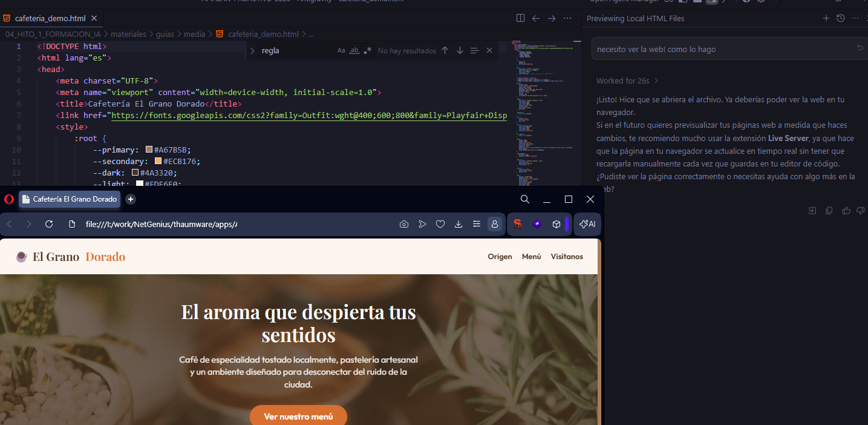This screenshot has height=425, width=868.
Task: Add the cafetería page to favorites via heart icon
Action: pos(440,224)
